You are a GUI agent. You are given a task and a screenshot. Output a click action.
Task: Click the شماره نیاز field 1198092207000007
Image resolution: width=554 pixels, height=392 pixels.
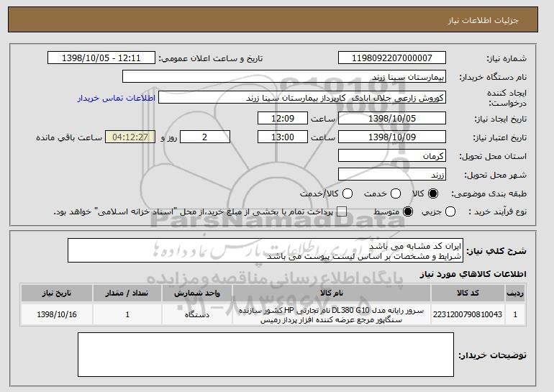point(392,58)
